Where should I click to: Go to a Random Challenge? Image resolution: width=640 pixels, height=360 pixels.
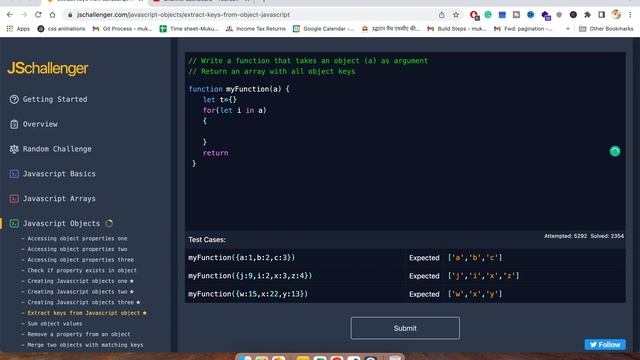click(57, 149)
